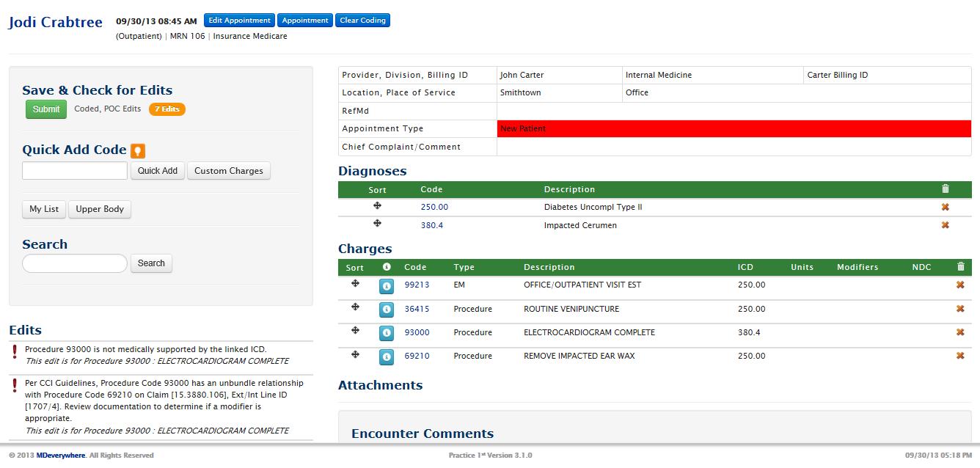Screen dimensions: 980x468
Task: Click the trash icon in Charges header
Action: [x=960, y=267]
